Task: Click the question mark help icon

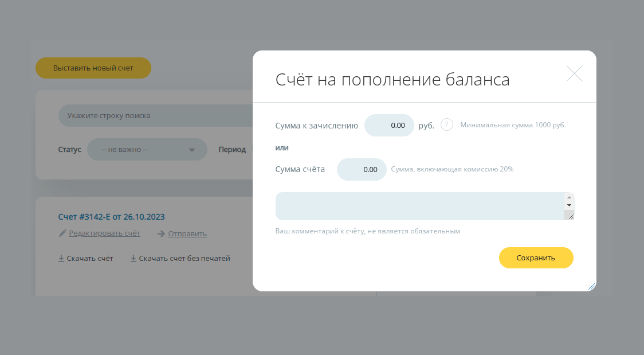Action: [447, 124]
